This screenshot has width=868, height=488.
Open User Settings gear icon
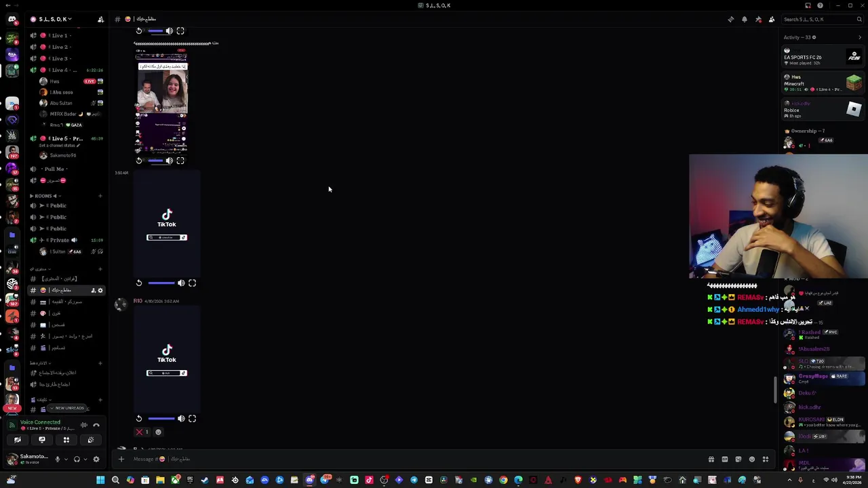[96, 459]
